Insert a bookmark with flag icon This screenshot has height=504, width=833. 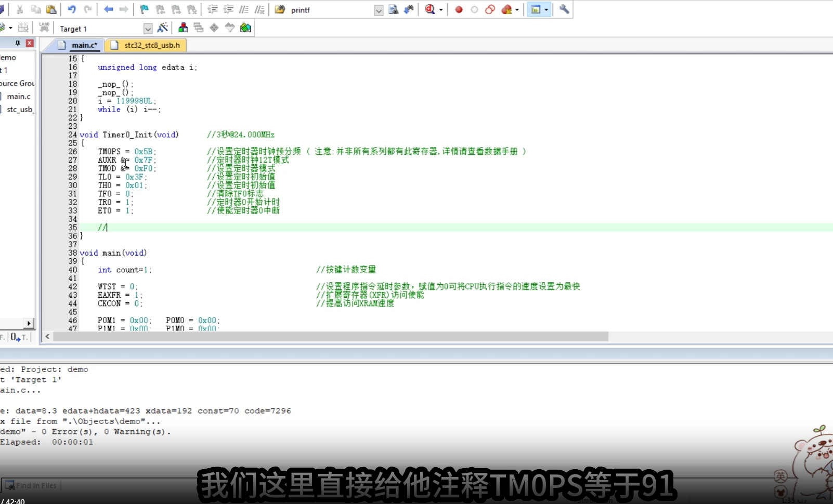pos(145,9)
